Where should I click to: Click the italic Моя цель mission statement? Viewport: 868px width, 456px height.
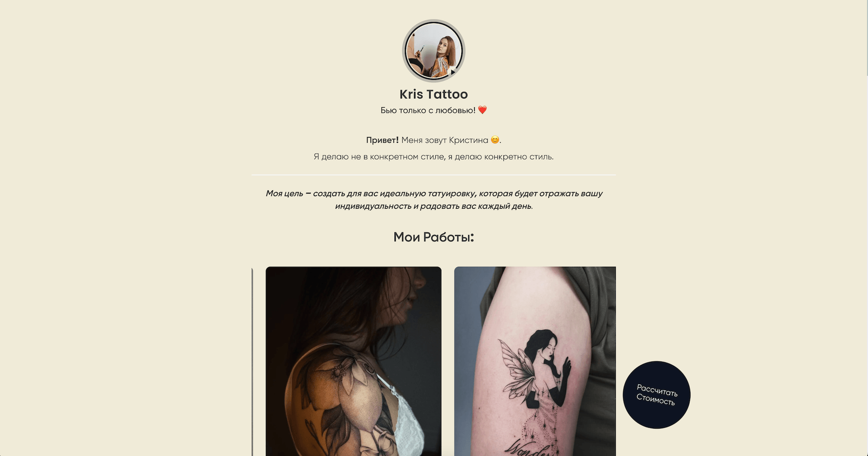pyautogui.click(x=434, y=200)
